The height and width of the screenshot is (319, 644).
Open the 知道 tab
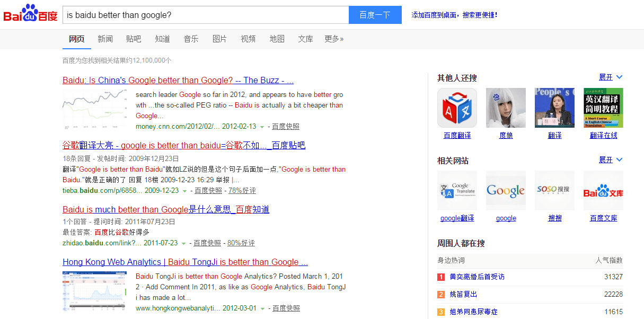(162, 39)
